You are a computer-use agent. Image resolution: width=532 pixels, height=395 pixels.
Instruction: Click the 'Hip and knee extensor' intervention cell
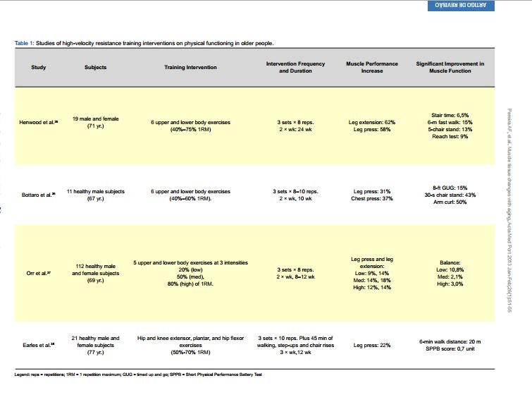(190, 338)
